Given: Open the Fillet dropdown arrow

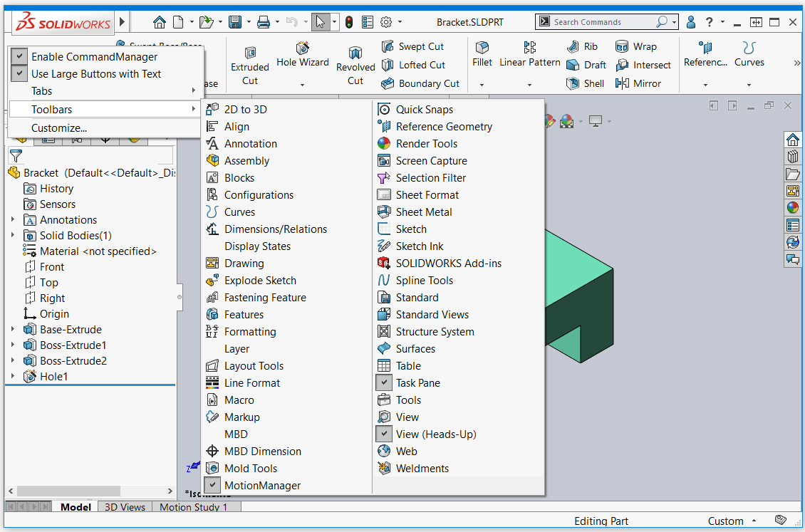Looking at the screenshot, I should pyautogui.click(x=482, y=85).
